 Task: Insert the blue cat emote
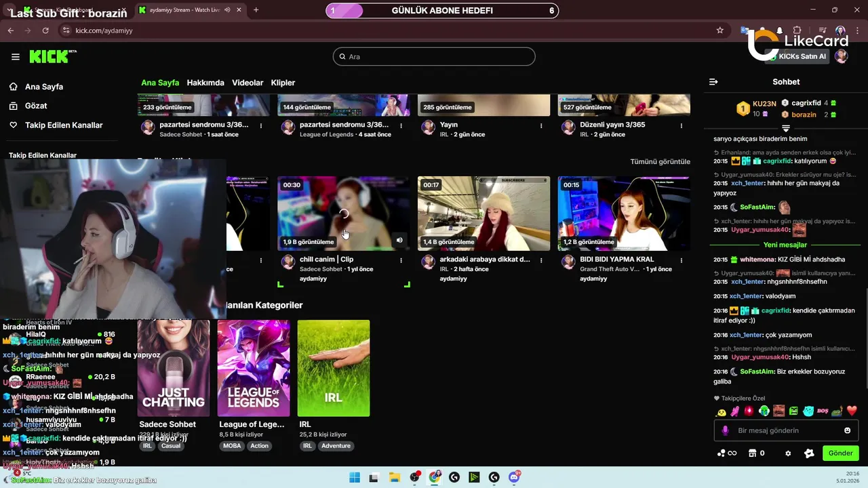point(808,411)
